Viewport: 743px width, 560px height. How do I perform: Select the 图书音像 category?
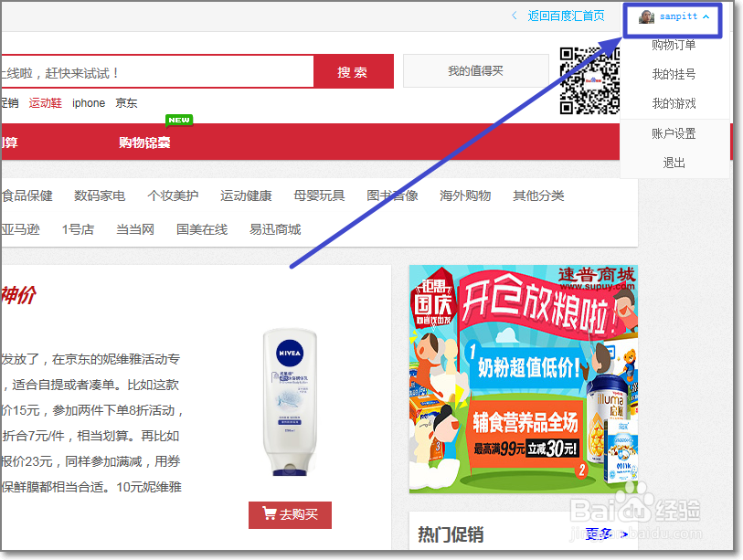(392, 195)
